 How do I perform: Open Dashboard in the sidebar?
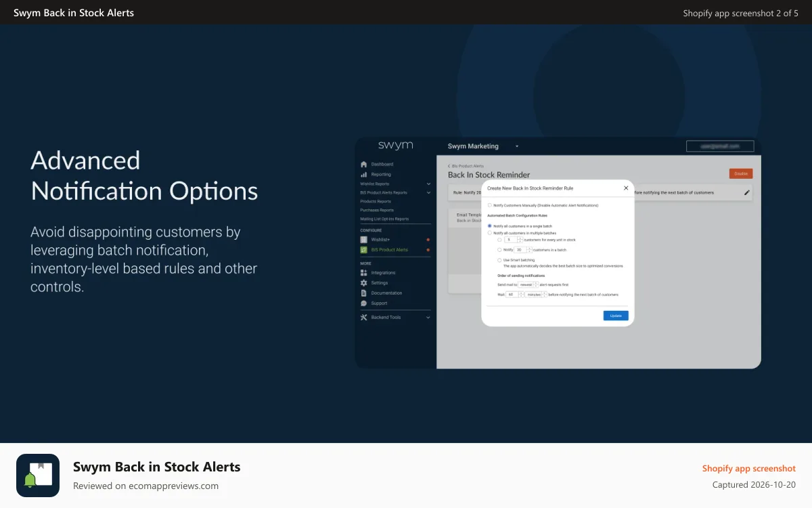(x=382, y=165)
